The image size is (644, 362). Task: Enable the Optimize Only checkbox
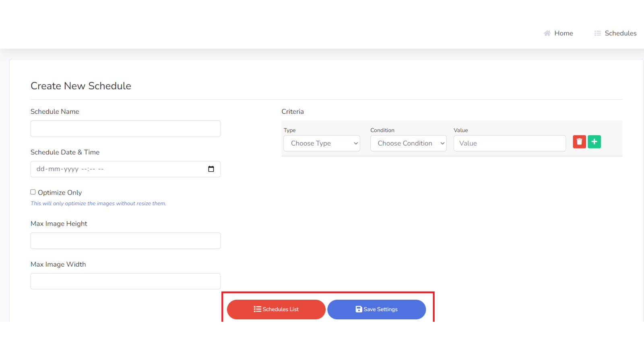[33, 192]
